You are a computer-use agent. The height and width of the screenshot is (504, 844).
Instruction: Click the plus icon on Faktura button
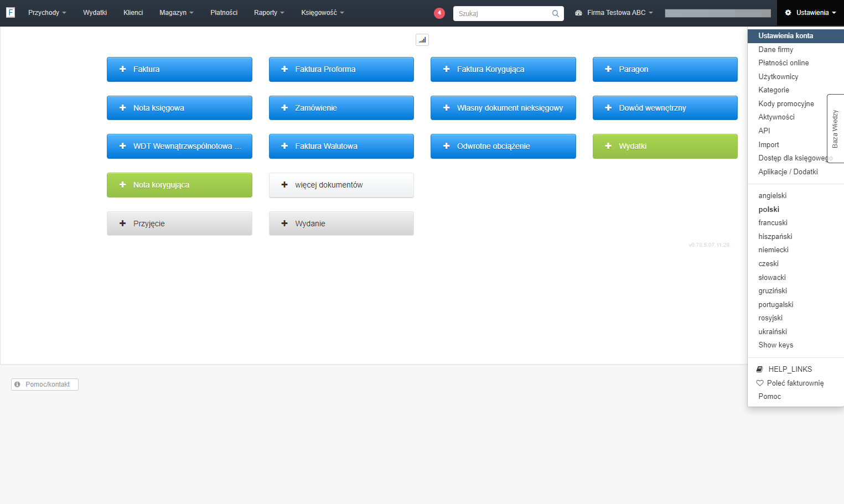tap(123, 69)
